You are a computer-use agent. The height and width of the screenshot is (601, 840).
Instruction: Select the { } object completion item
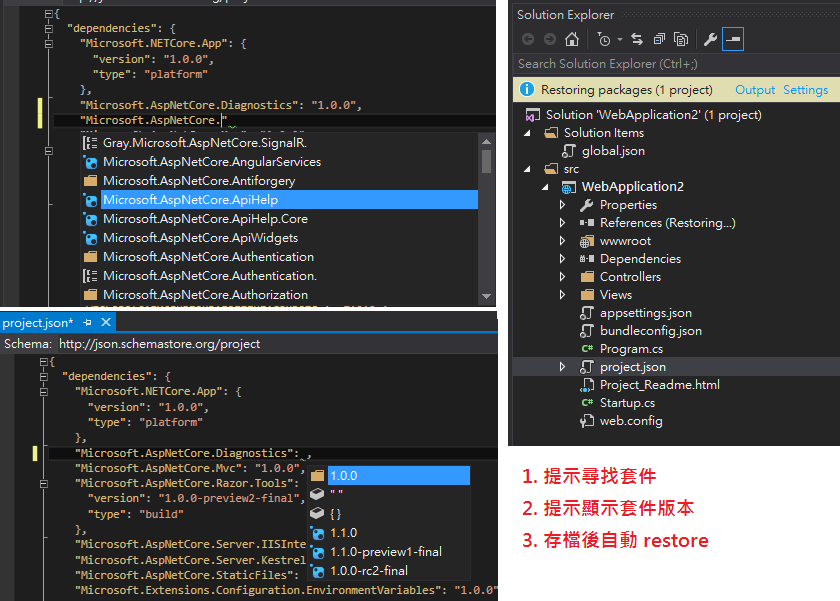point(389,514)
